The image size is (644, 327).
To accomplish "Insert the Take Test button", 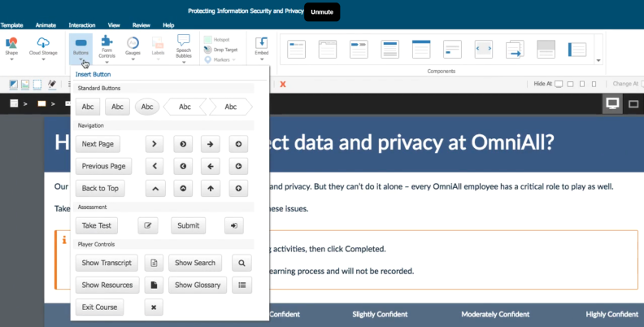I will pyautogui.click(x=97, y=225).
